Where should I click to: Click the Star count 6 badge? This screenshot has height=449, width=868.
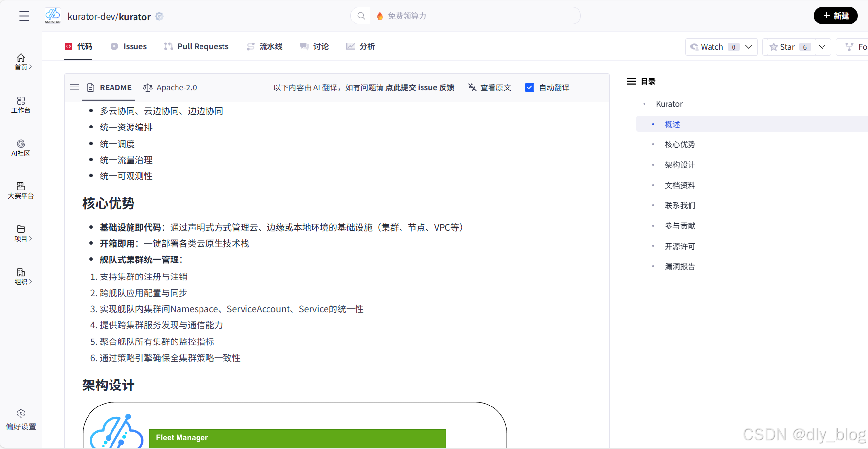pos(805,47)
